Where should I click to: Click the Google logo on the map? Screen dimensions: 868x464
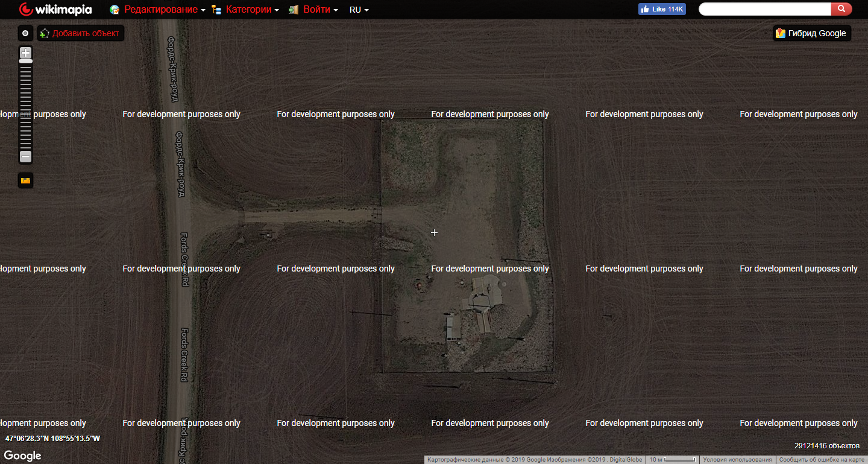coord(23,456)
